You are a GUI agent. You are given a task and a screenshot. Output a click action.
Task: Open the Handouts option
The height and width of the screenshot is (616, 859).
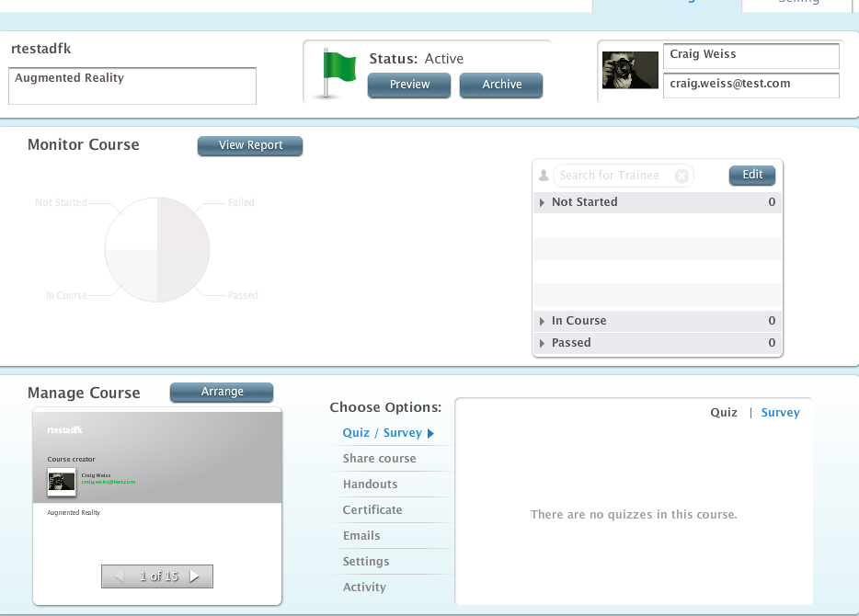pos(370,485)
